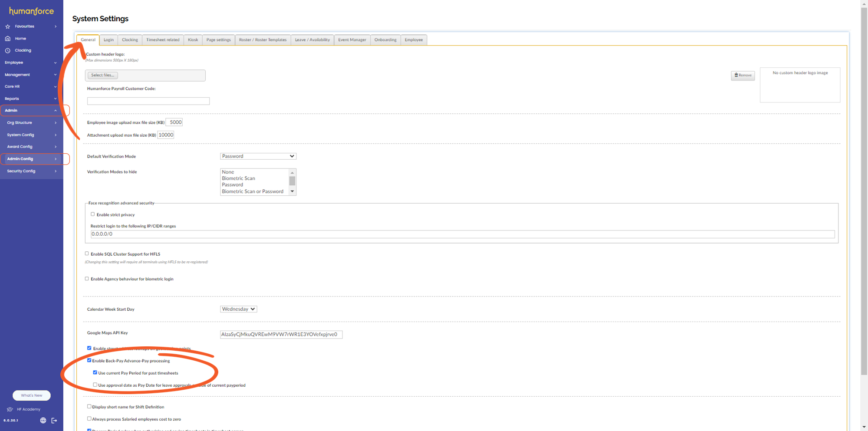Enable strict privacy for face recognition

point(92,214)
